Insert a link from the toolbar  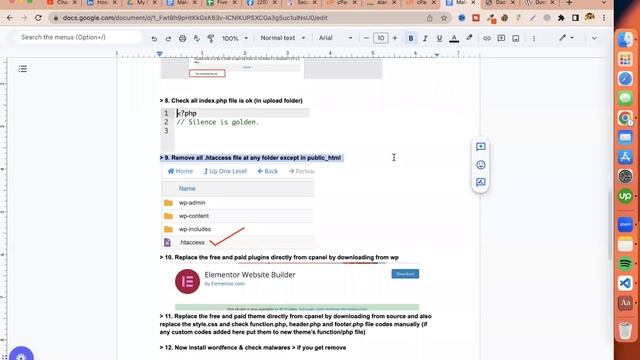pos(487,38)
